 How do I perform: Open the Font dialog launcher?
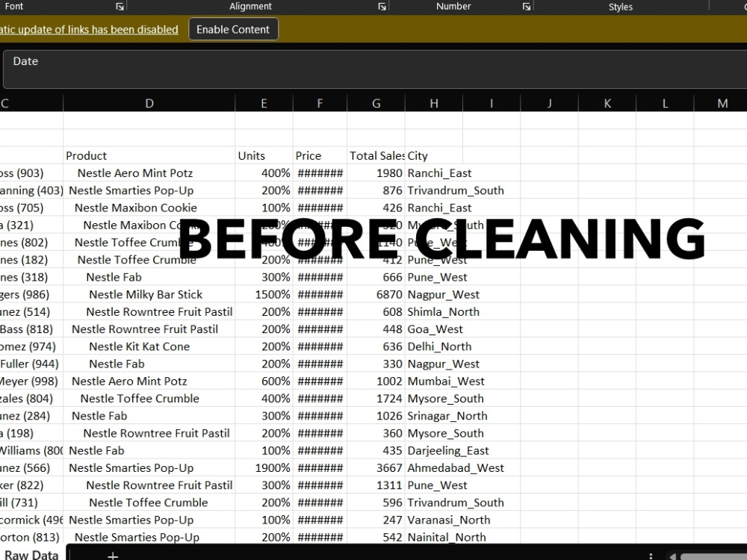[120, 7]
